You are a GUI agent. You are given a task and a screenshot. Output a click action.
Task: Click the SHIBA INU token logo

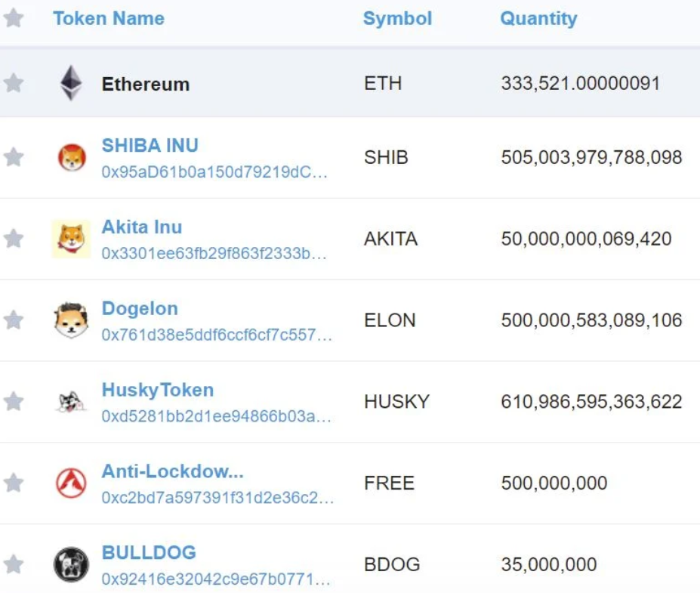[x=72, y=157]
